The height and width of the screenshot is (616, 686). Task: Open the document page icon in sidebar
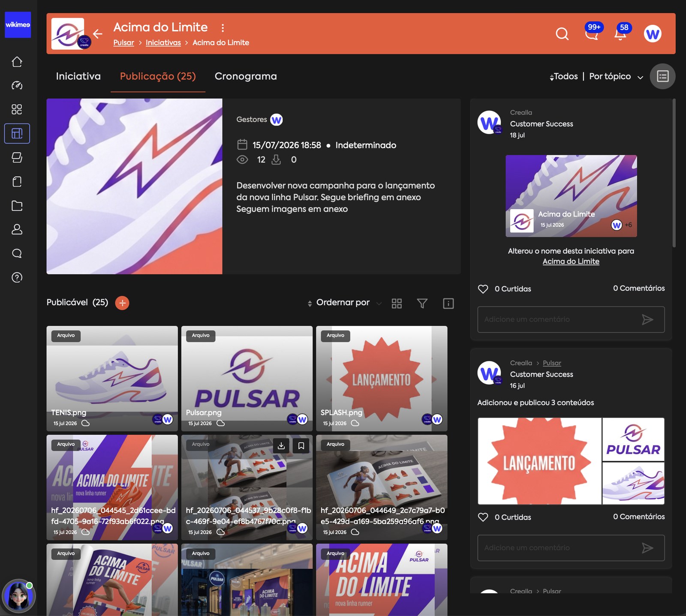[x=17, y=181]
